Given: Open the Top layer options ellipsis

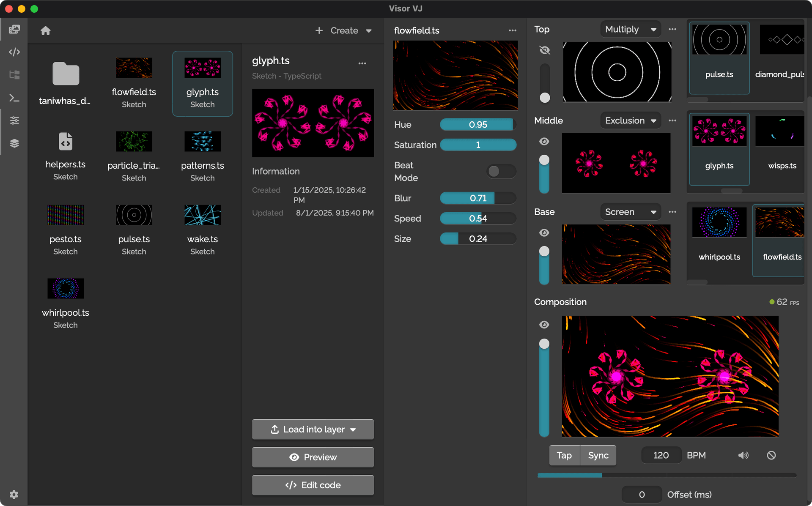Looking at the screenshot, I should point(672,29).
